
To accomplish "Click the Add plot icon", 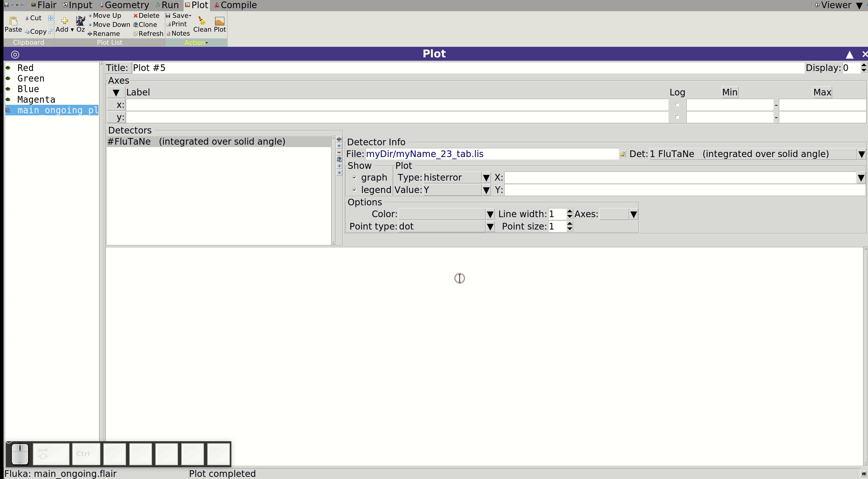I will coord(64,21).
